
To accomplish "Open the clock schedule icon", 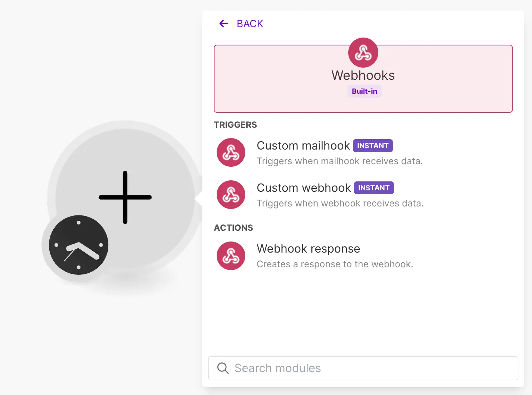I will [79, 245].
